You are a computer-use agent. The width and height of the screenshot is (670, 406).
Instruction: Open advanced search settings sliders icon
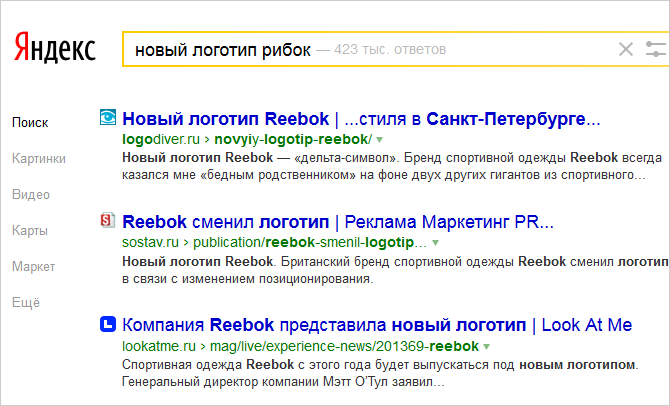click(656, 49)
